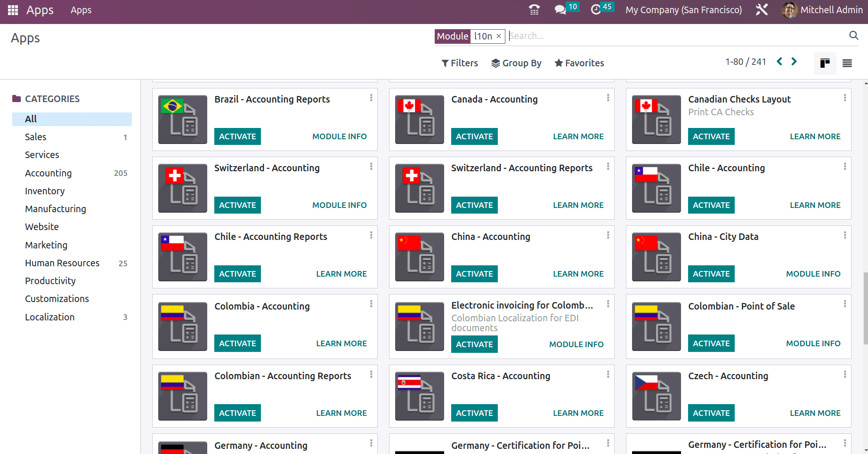
Task: Select the Sales category
Action: [72, 137]
